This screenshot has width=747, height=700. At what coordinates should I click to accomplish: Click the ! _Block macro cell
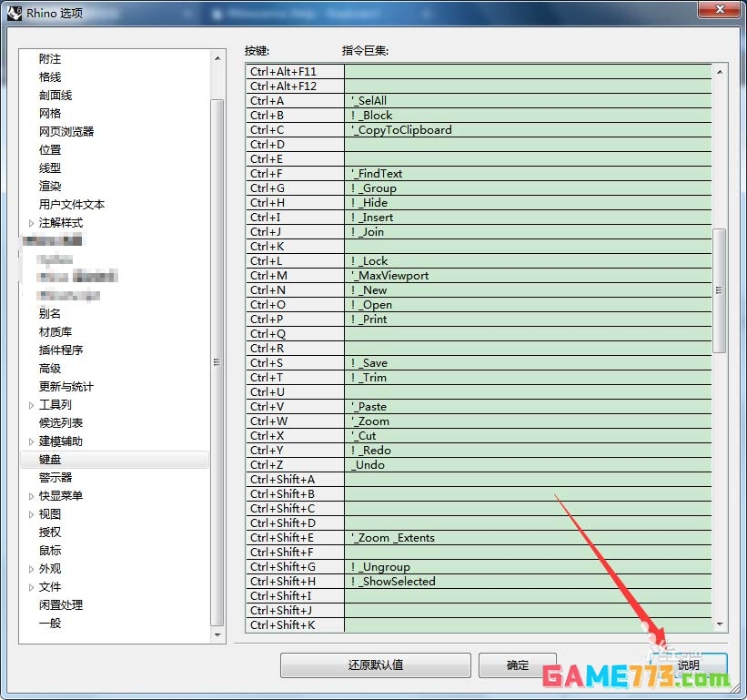click(x=528, y=116)
